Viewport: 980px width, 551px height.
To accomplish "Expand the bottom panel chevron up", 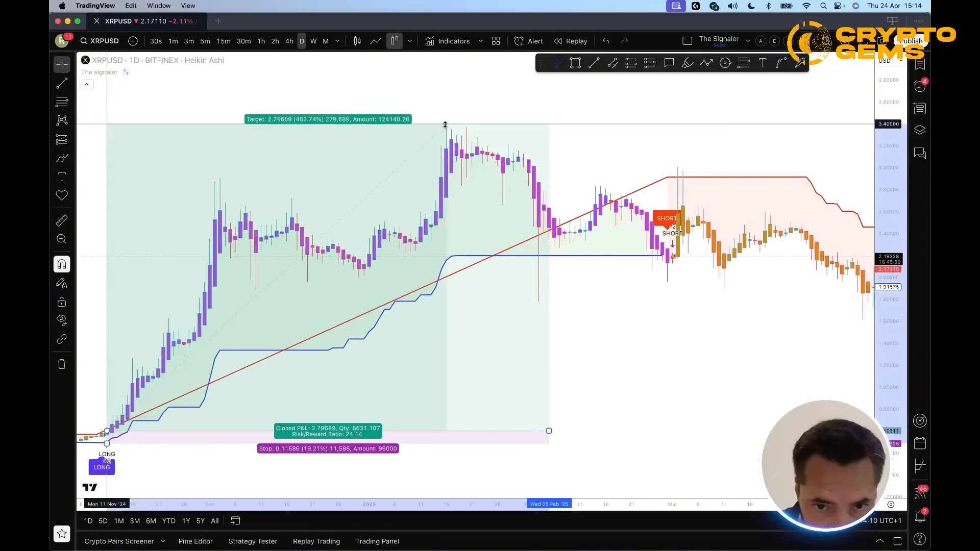I will point(879,541).
